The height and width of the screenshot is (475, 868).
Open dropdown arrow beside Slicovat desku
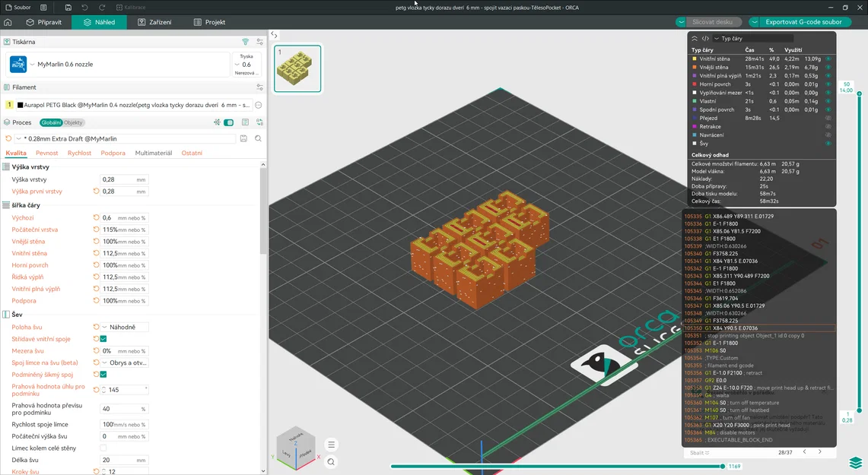pyautogui.click(x=681, y=22)
